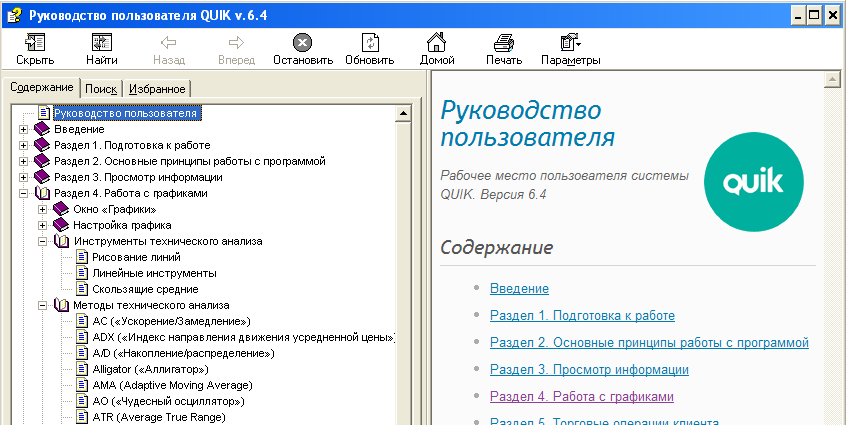Click the book icon of Окно «Графики»
Viewport: 846px width, 425px height.
[61, 209]
